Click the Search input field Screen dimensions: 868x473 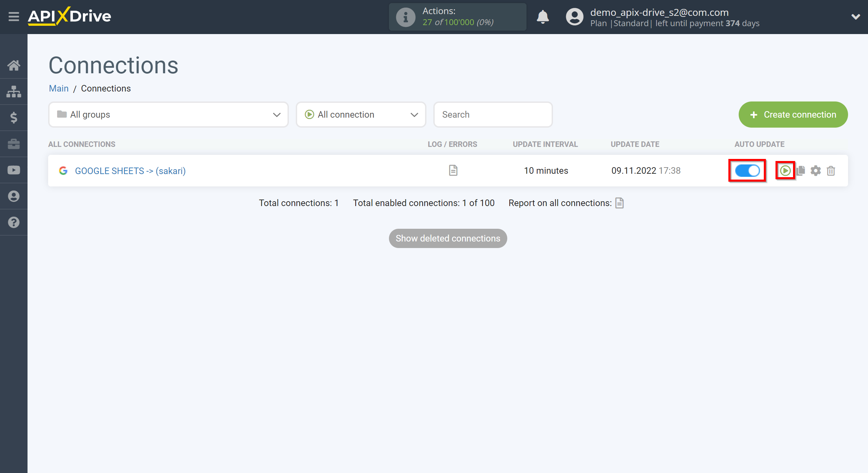point(492,114)
